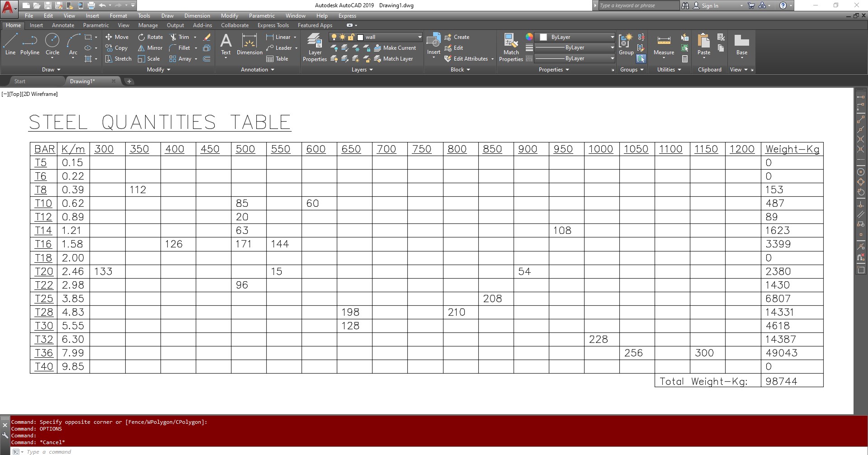The width and height of the screenshot is (868, 455).
Task: Open Layer Properties manager
Action: (x=315, y=47)
